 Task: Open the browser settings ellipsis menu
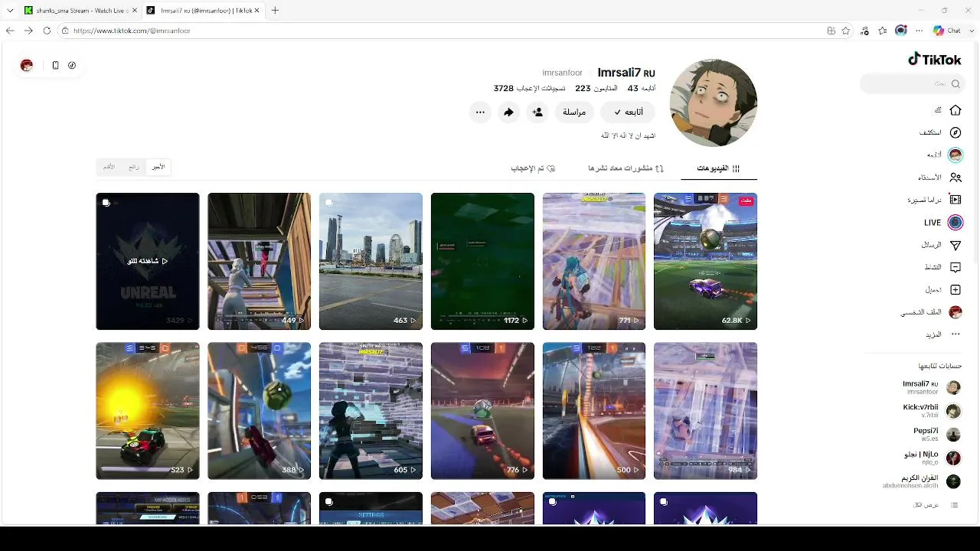920,31
